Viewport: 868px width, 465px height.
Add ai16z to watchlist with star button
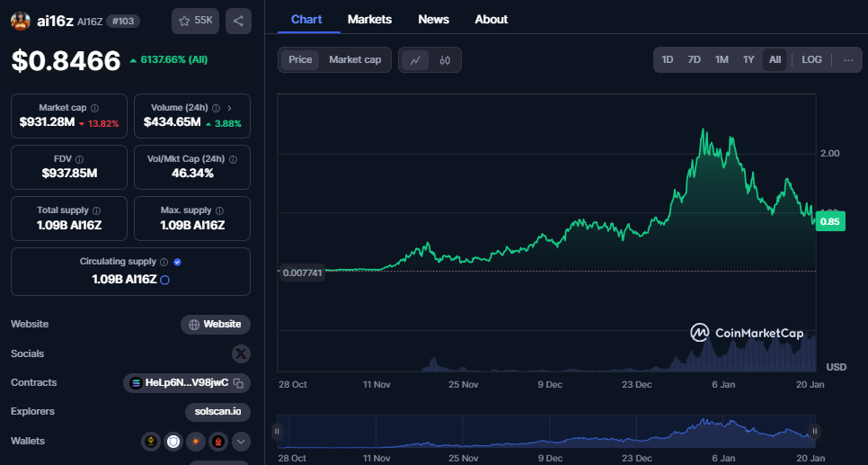pos(195,21)
